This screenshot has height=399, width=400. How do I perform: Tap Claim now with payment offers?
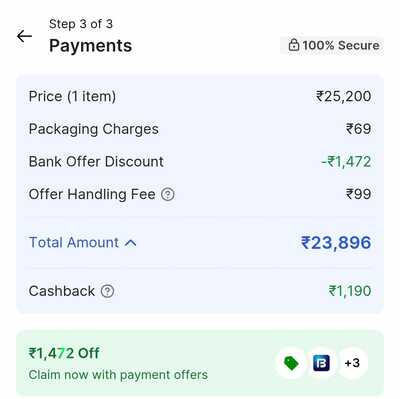(118, 375)
